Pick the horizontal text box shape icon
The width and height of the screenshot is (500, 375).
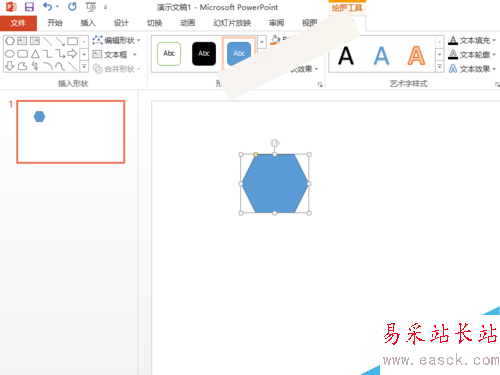pos(22,41)
